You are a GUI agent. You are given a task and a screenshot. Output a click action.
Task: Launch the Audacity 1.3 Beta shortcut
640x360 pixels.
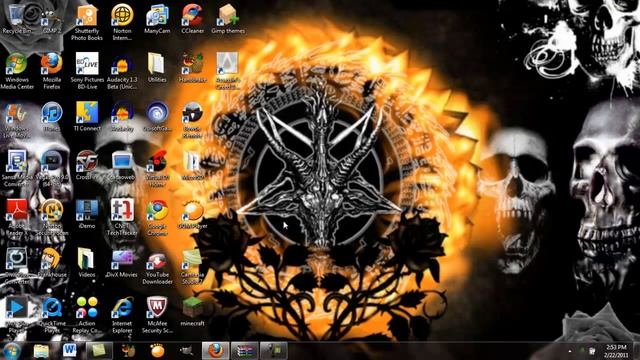click(122, 71)
